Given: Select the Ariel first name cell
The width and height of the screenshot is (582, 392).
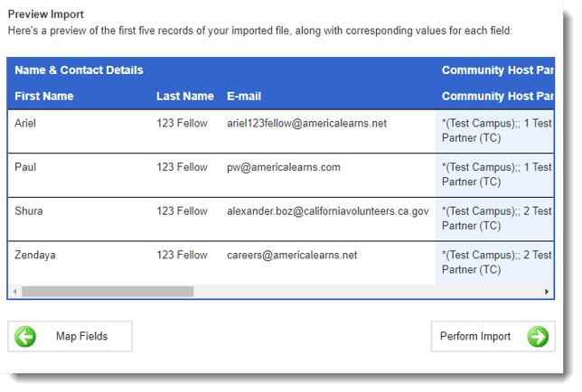Looking at the screenshot, I should (27, 124).
